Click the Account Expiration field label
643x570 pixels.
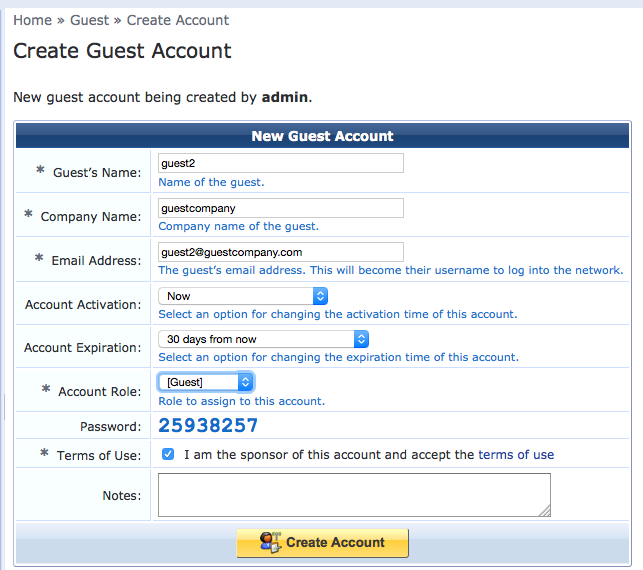[83, 348]
